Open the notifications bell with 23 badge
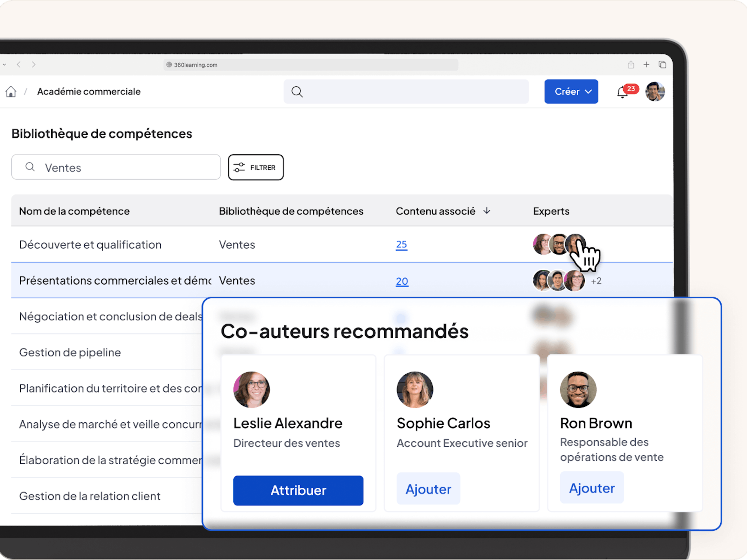Screen dimensions: 747x560 coord(622,92)
